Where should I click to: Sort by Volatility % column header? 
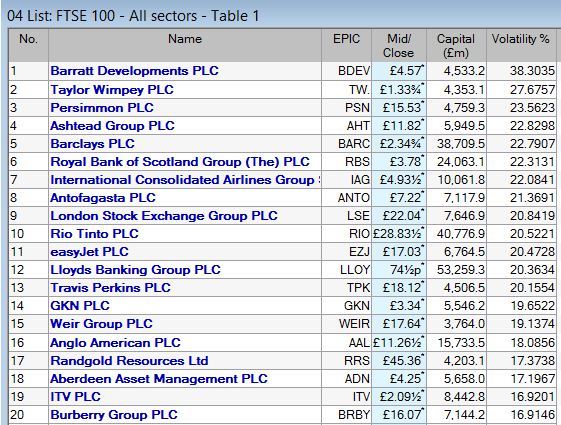(521, 45)
